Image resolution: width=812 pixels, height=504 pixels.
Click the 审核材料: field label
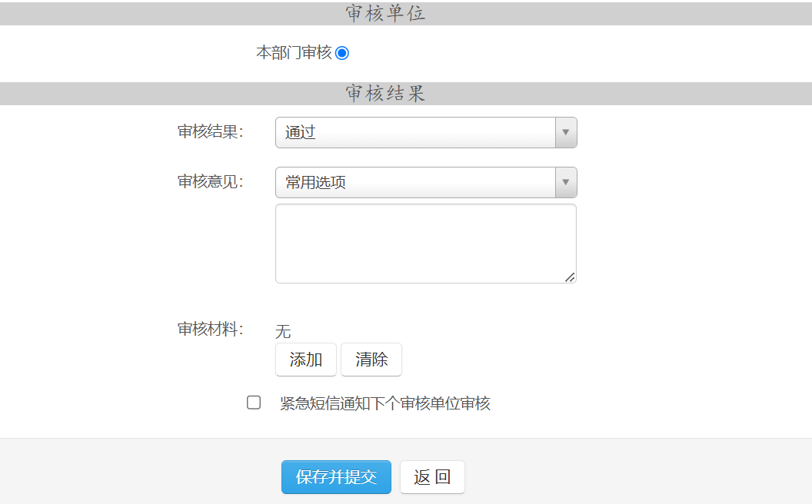210,330
